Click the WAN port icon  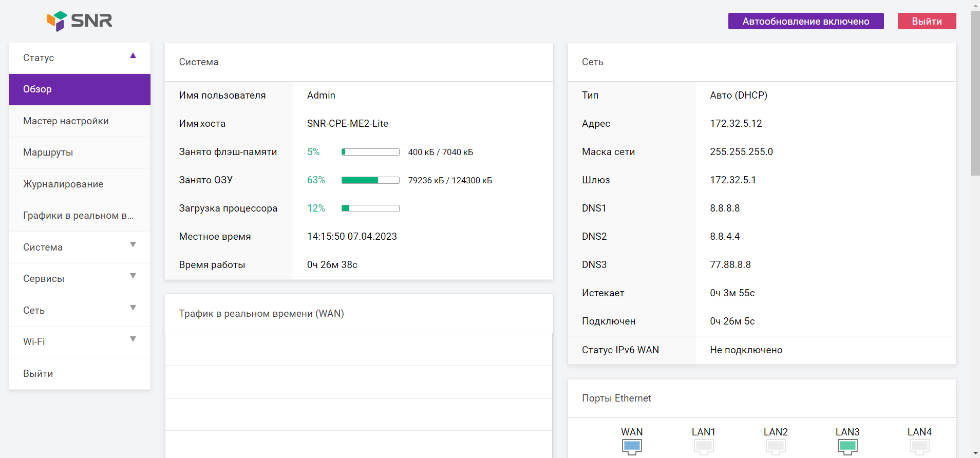(x=632, y=446)
